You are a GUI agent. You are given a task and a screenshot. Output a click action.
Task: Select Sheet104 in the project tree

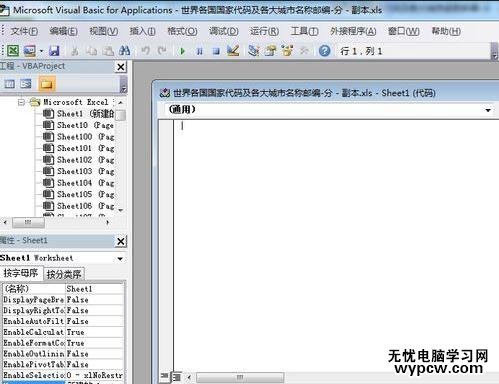click(x=79, y=183)
